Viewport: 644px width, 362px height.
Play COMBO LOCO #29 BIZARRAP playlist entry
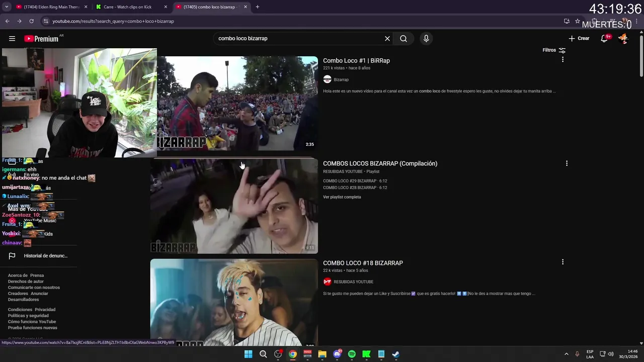[355, 181]
